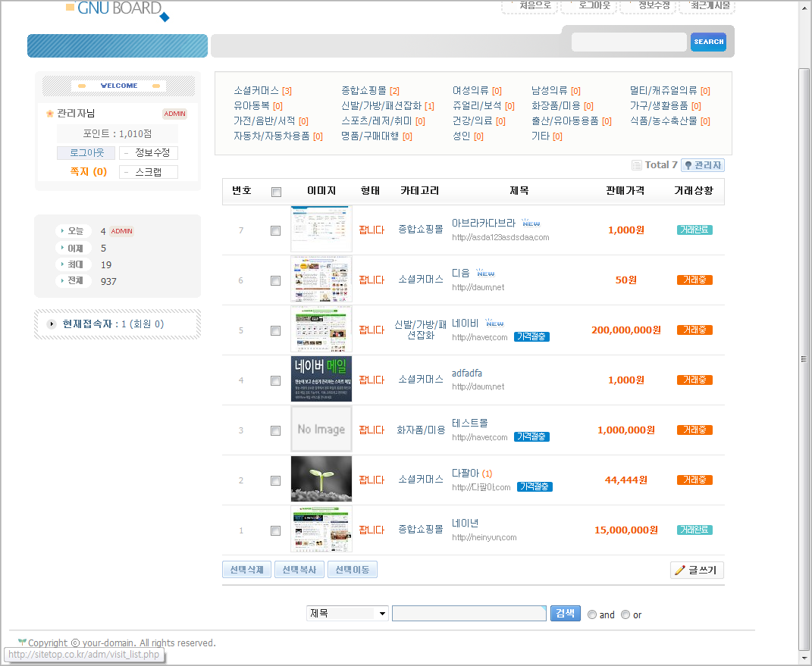Click the 관리자 admin icon button
The image size is (812, 666).
pyautogui.click(x=702, y=165)
